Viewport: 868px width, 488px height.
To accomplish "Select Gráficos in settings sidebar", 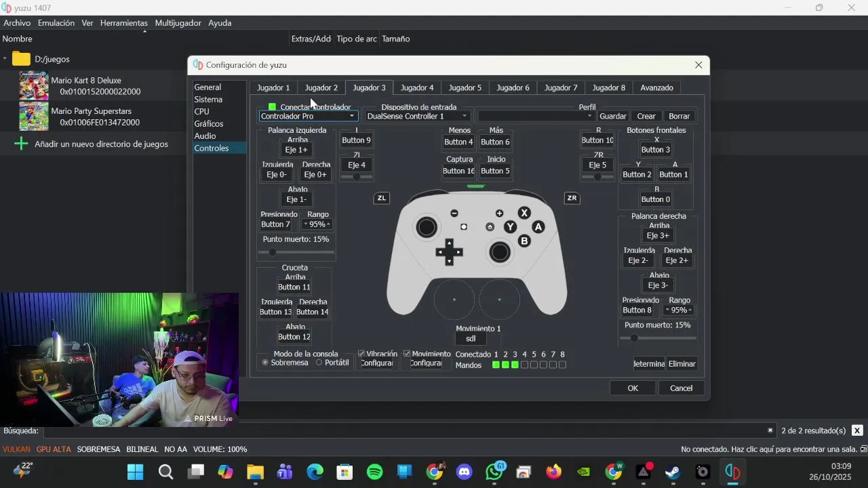I will (x=209, y=124).
